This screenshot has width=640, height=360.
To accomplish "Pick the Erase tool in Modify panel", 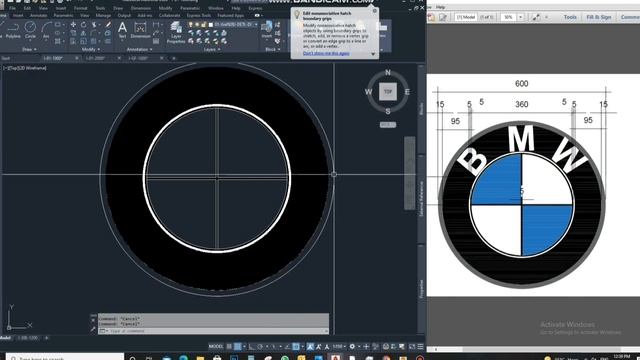I will pyautogui.click(x=108, y=25).
